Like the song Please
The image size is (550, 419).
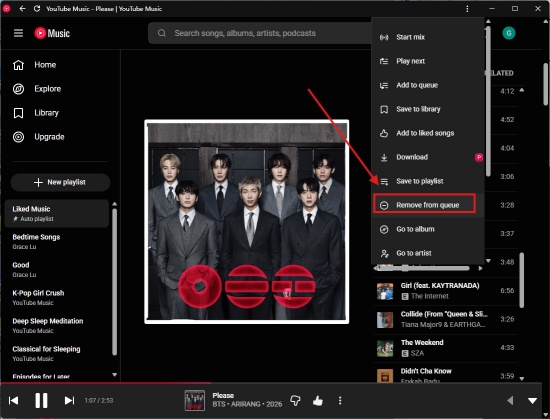coord(318,400)
